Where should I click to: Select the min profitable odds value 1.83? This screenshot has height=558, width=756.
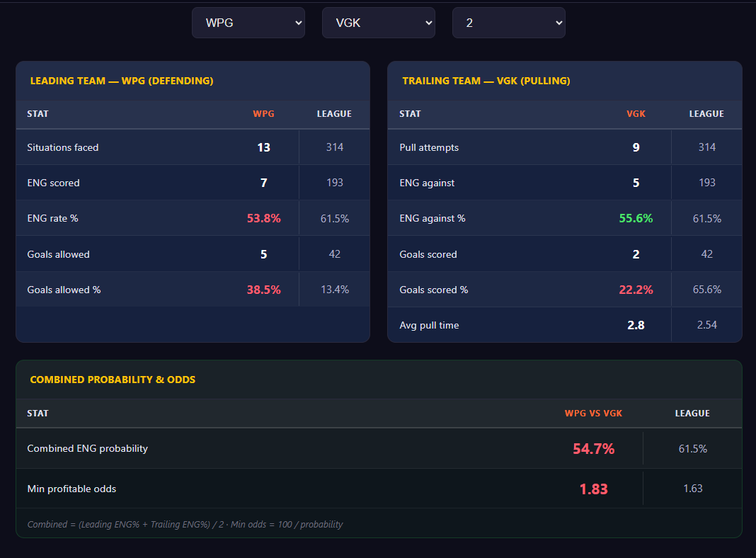[593, 489]
